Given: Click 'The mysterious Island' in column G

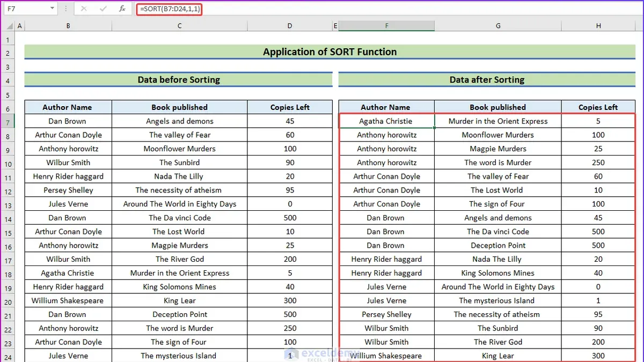Looking at the screenshot, I should point(498,301).
